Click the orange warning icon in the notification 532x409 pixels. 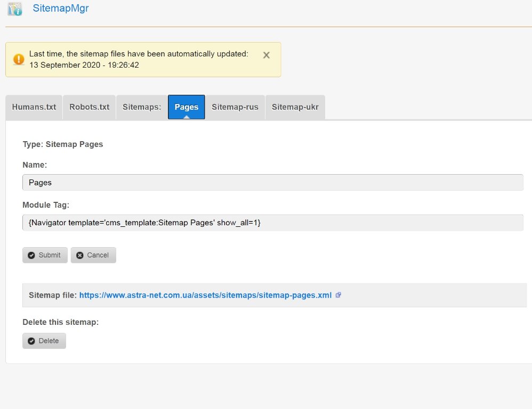point(19,59)
